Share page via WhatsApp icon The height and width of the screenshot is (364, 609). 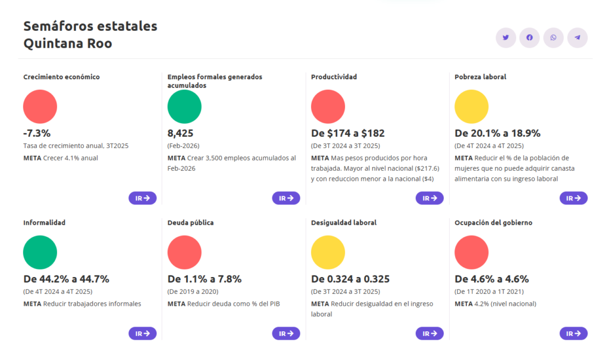[x=553, y=37]
